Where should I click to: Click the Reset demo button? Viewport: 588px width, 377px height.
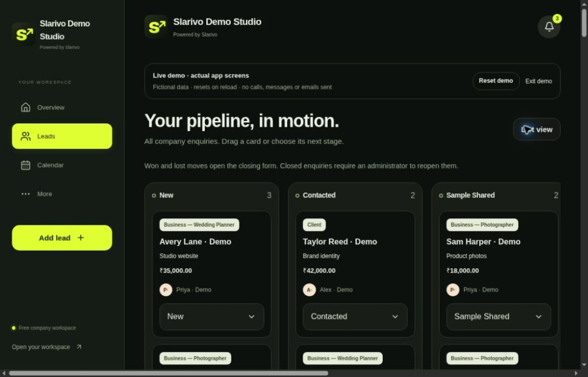click(x=496, y=81)
